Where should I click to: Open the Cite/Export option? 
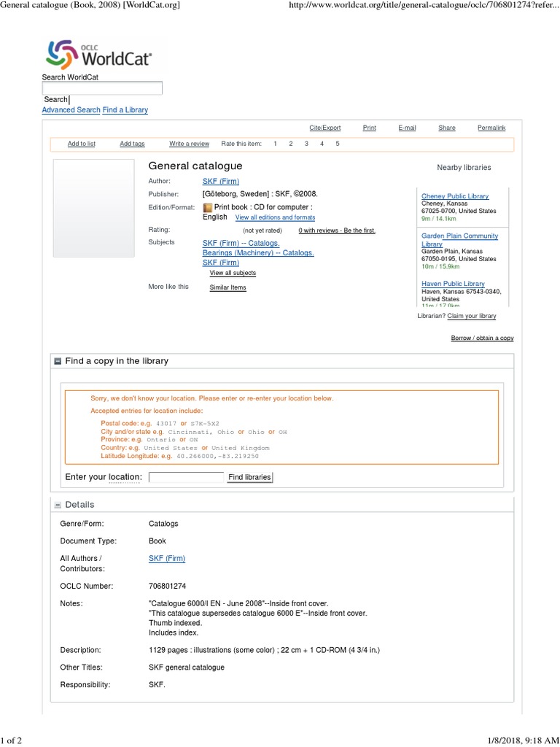[x=324, y=128]
